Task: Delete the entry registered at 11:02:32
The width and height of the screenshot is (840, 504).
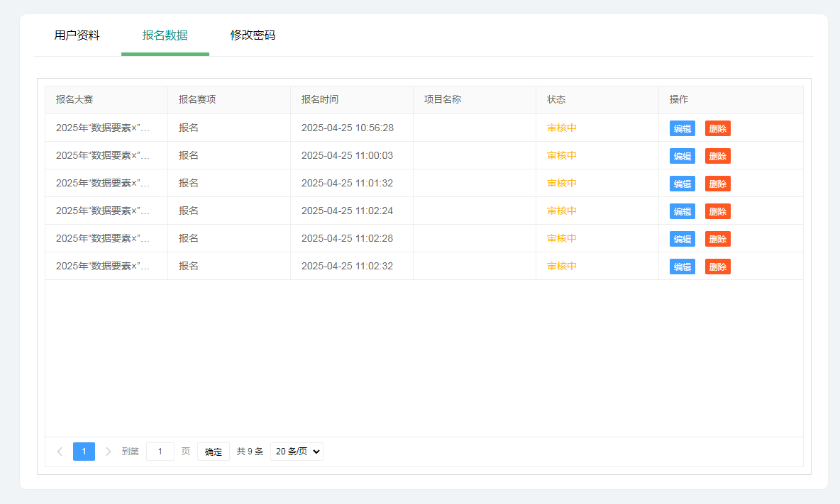Action: click(x=717, y=267)
